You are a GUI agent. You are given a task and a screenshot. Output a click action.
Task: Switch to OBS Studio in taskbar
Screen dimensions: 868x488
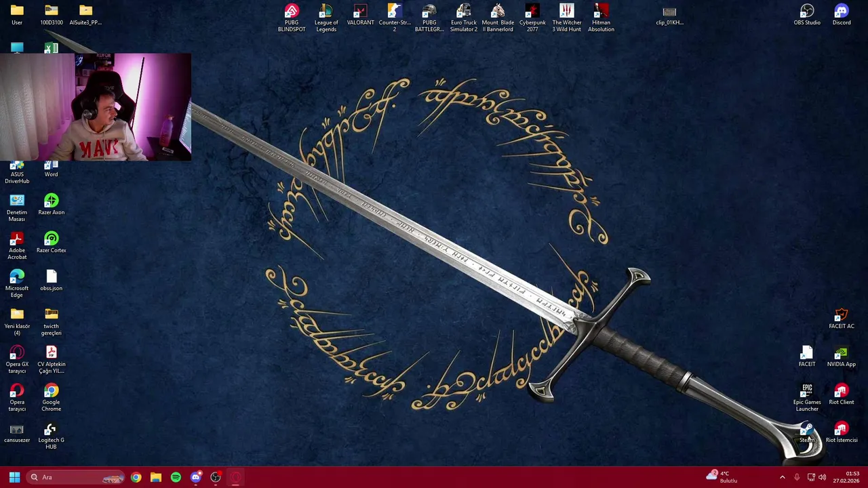[216, 477]
